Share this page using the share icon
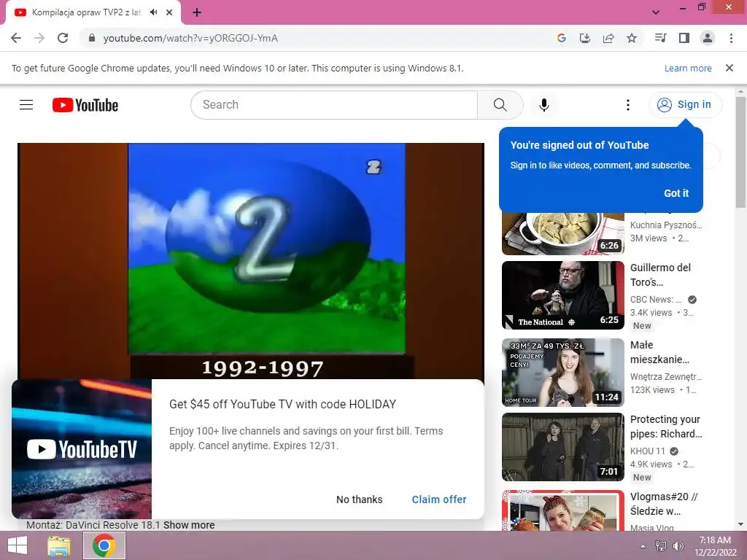 608,38
